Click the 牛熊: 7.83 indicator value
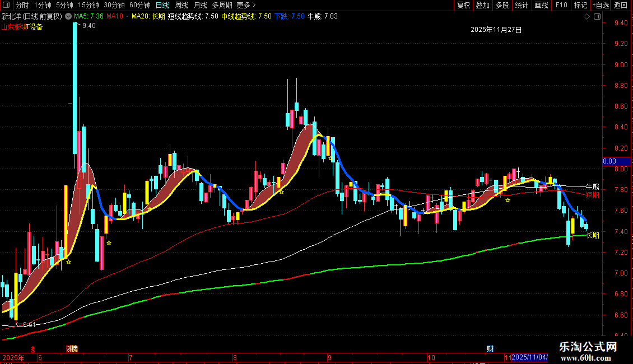This screenshot has width=633, height=364. point(322,16)
